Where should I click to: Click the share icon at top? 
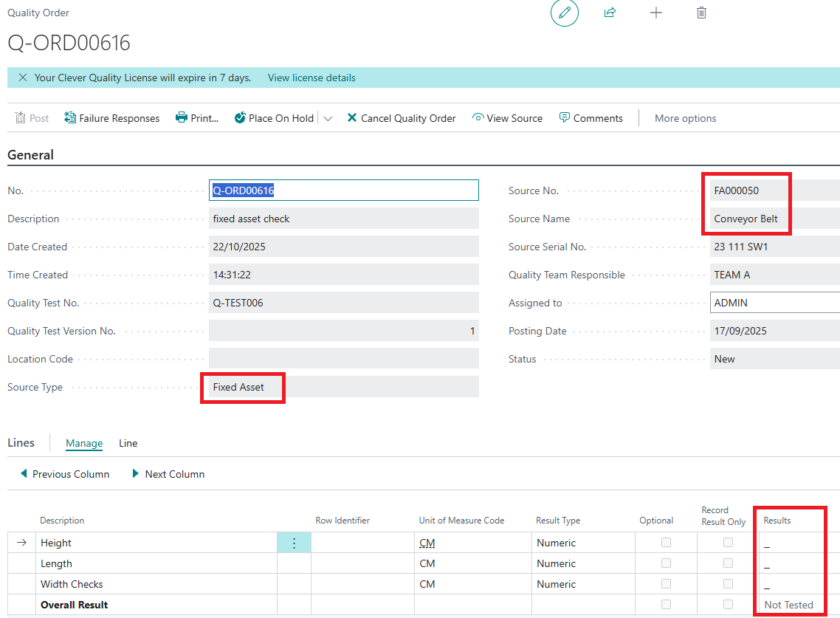(x=610, y=13)
